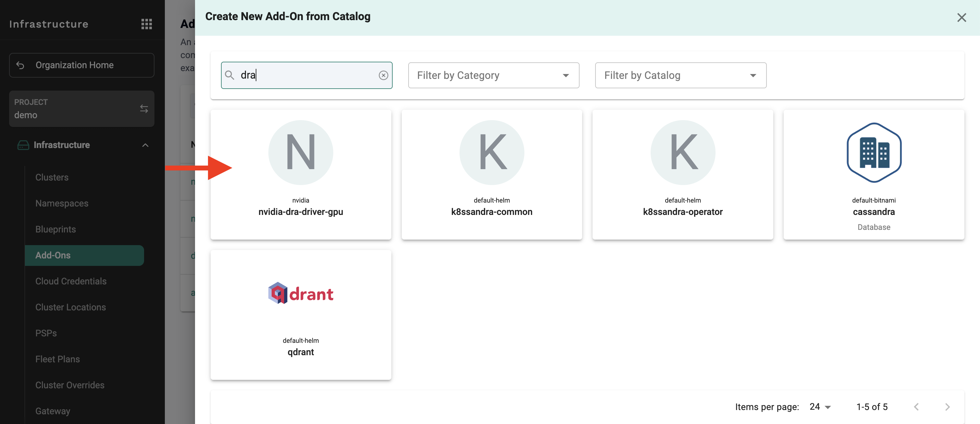Open the app grid launcher icon
980x424 pixels.
(x=146, y=24)
